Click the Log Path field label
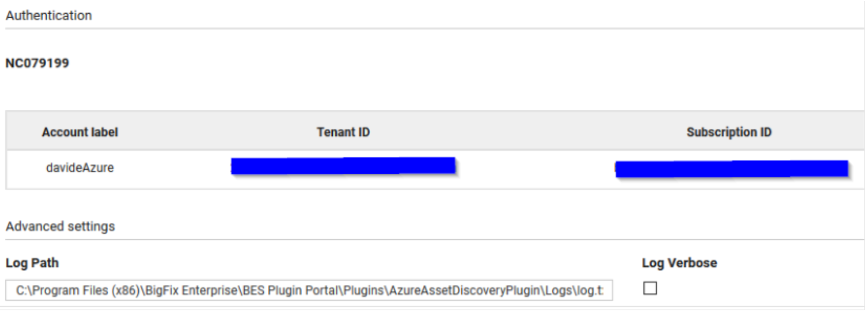868x312 pixels. click(x=33, y=263)
